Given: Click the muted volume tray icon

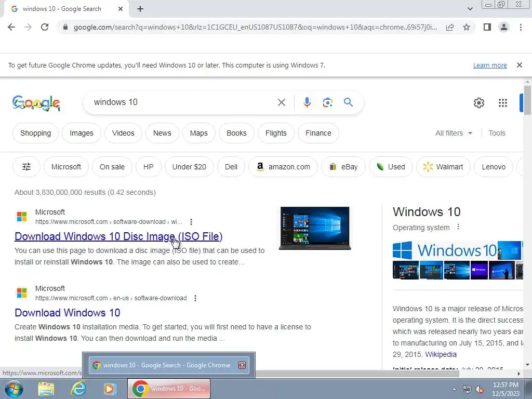Looking at the screenshot, I should (x=480, y=389).
